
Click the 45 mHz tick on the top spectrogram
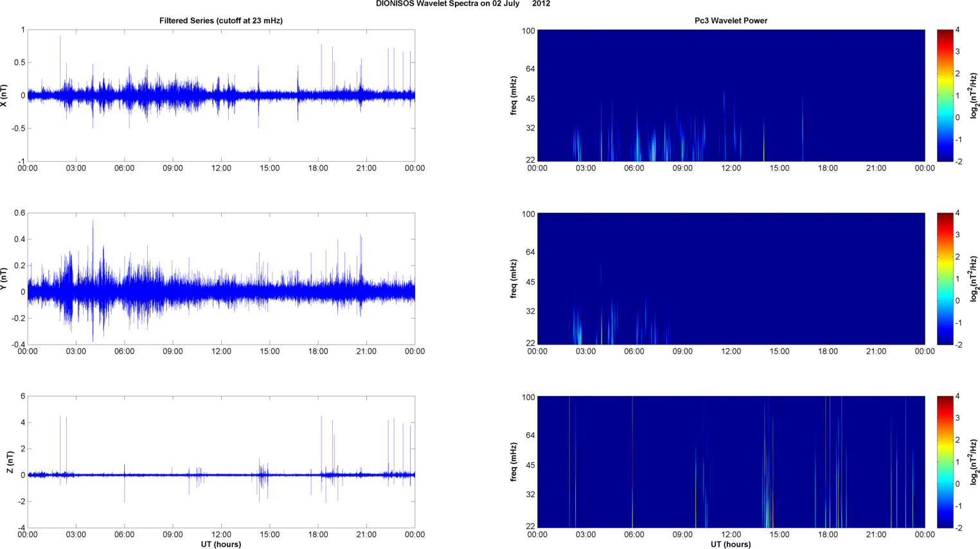pos(531,99)
